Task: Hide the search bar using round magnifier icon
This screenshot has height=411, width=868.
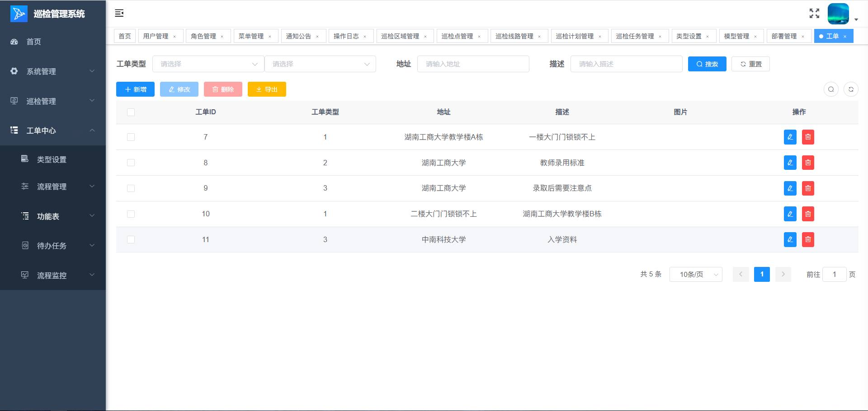Action: (831, 89)
